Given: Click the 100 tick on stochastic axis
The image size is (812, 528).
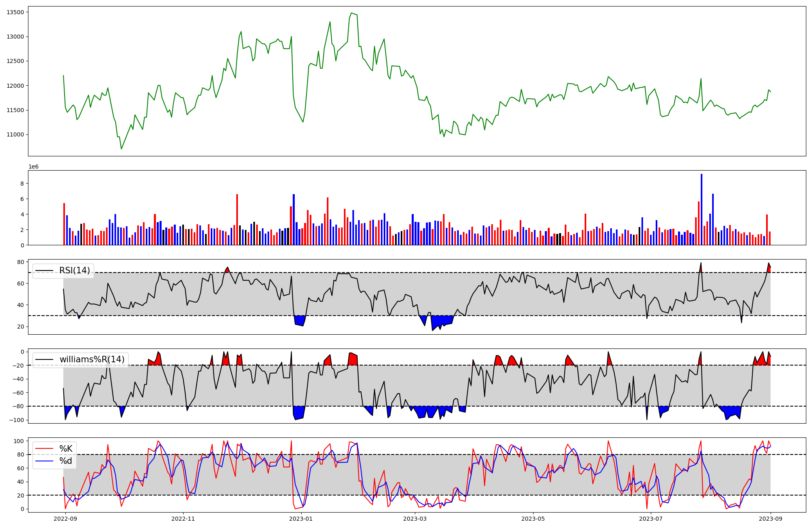Looking at the screenshot, I should 19,441.
